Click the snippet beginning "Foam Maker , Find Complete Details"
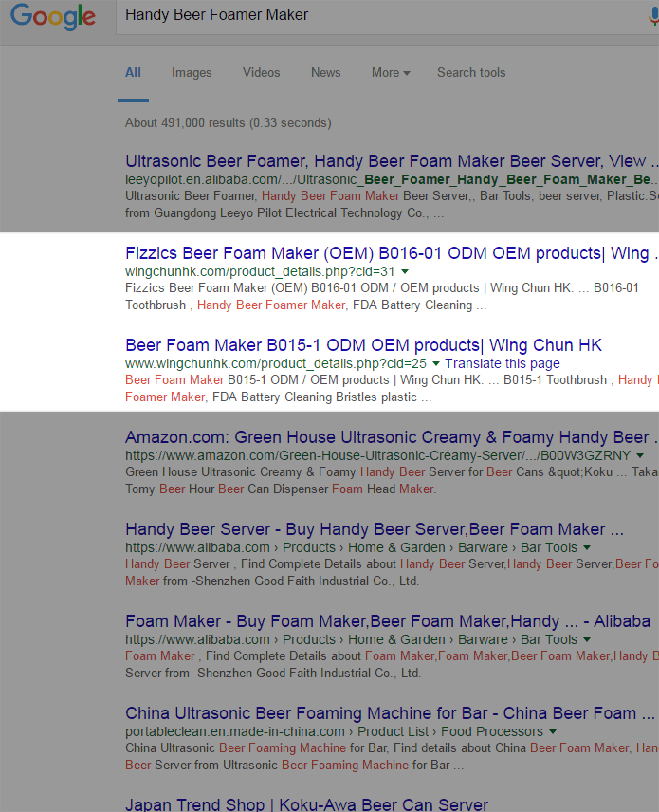The image size is (659, 812). pyautogui.click(x=392, y=664)
